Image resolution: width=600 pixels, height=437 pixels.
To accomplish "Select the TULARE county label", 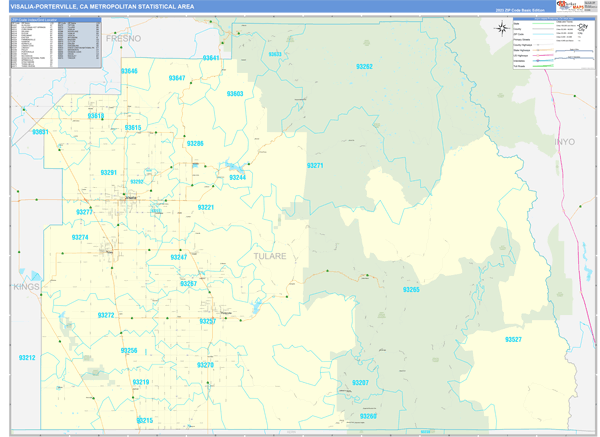I will pyautogui.click(x=269, y=256).
